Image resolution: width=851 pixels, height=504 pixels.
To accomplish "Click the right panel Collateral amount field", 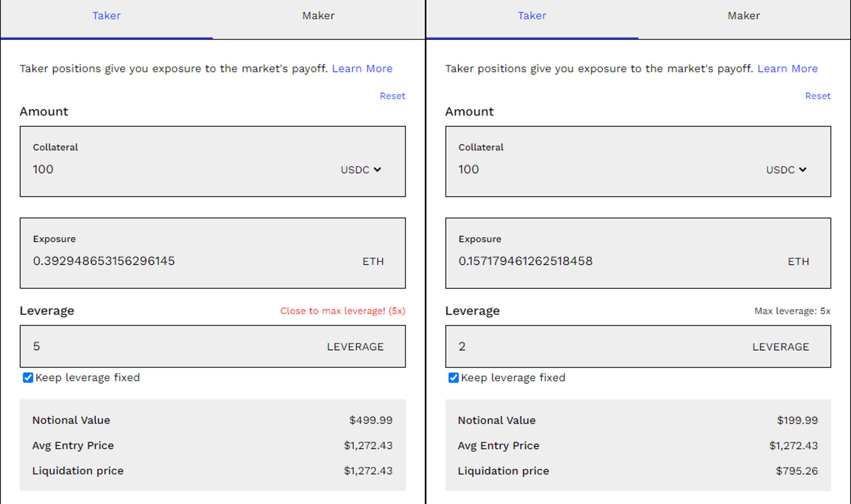I will (x=595, y=169).
